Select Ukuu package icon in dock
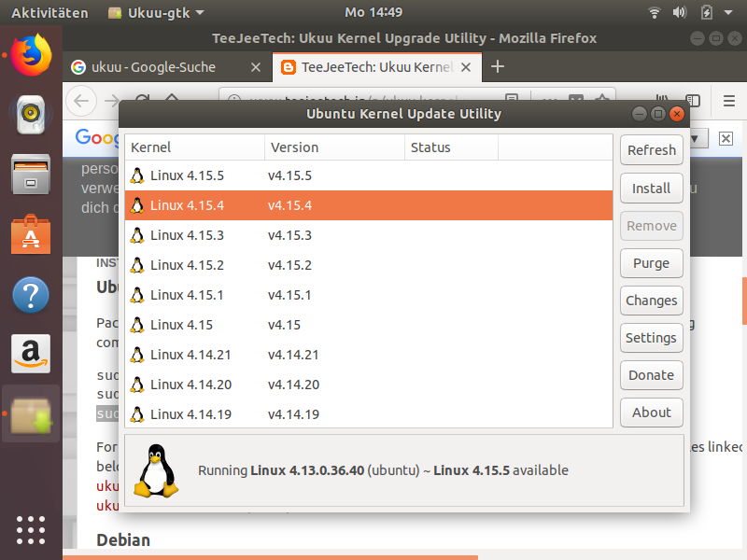The height and width of the screenshot is (560, 747). pyautogui.click(x=31, y=414)
